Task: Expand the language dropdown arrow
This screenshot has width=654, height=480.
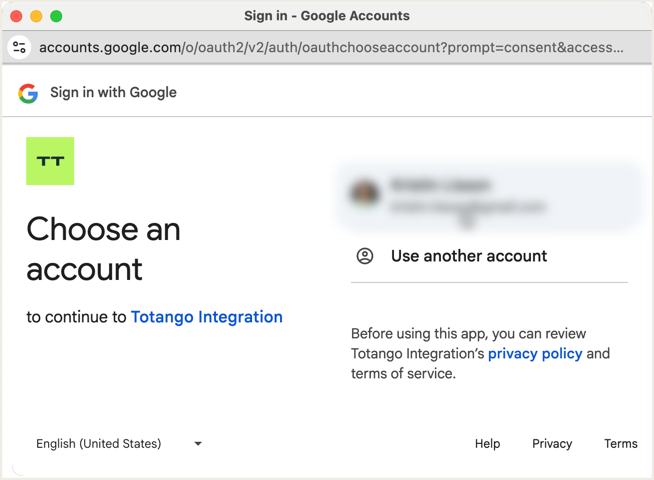Action: pos(198,444)
